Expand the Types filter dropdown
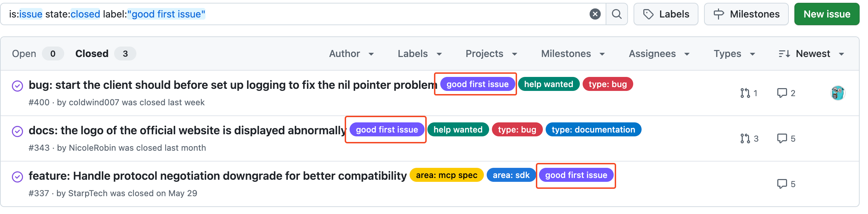The height and width of the screenshot is (214, 868). 734,53
